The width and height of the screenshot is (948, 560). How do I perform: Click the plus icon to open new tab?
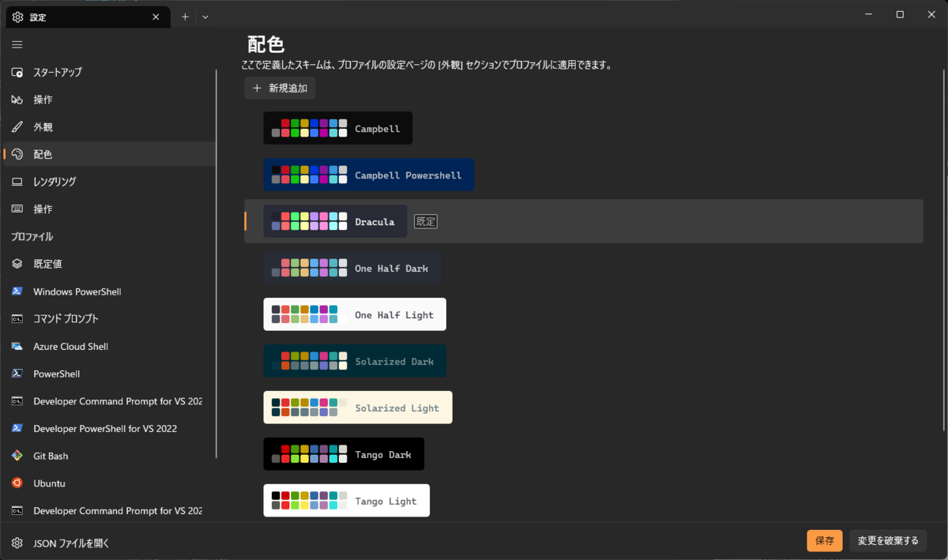click(185, 17)
